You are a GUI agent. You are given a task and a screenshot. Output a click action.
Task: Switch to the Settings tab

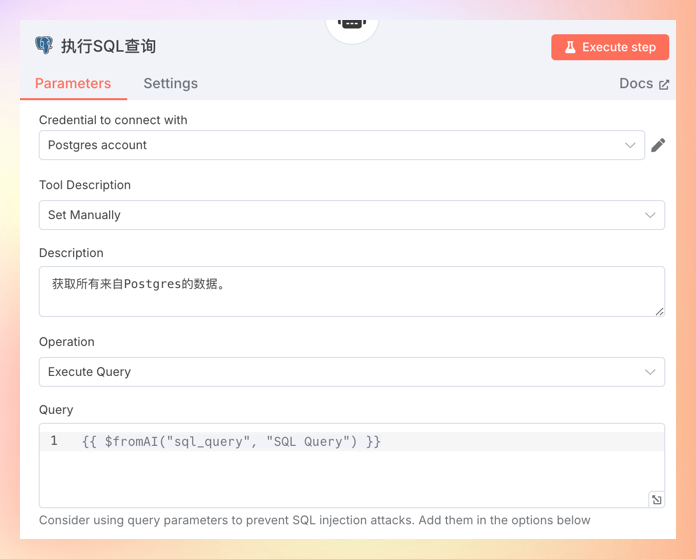(170, 83)
